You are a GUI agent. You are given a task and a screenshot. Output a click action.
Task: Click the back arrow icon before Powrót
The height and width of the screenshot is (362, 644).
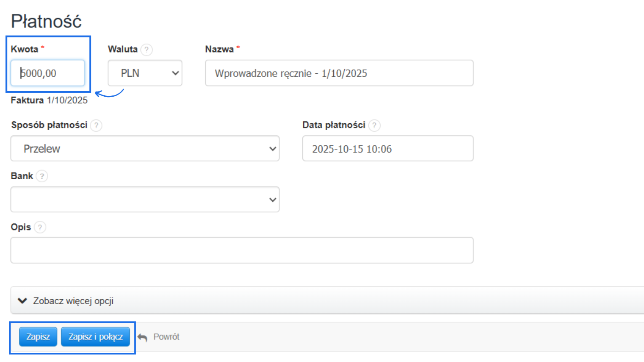click(x=142, y=337)
